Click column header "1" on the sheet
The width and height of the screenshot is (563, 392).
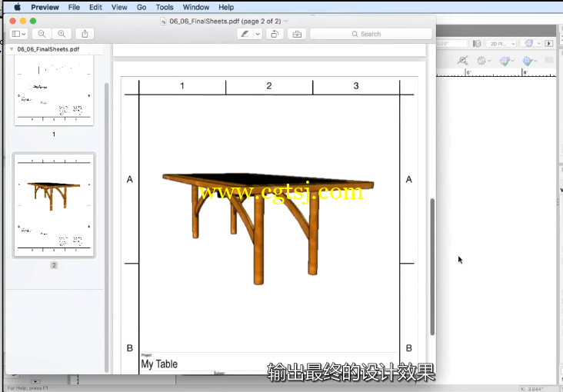click(x=182, y=86)
